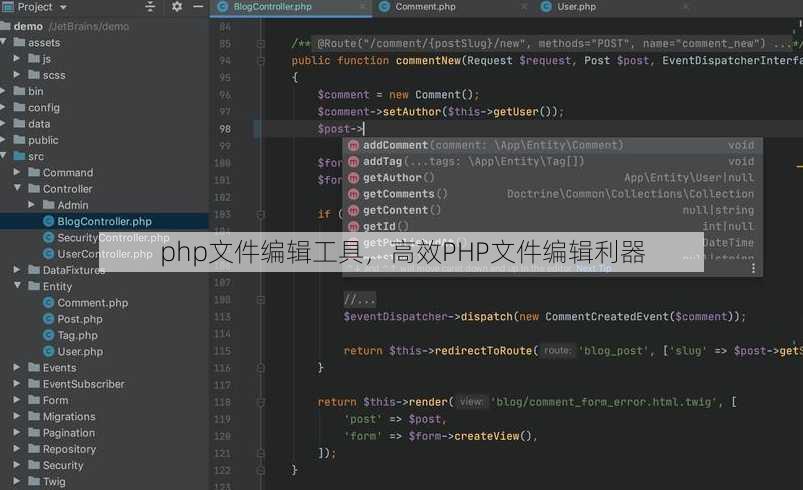Viewport: 803px width, 490px height.
Task: Click Next Tip link in completion popup
Action: point(594,268)
